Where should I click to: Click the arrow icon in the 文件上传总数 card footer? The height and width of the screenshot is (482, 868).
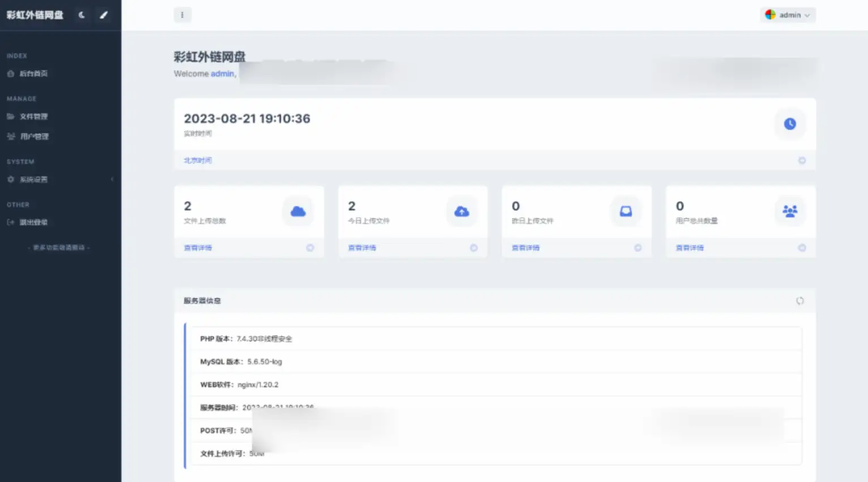tap(310, 248)
